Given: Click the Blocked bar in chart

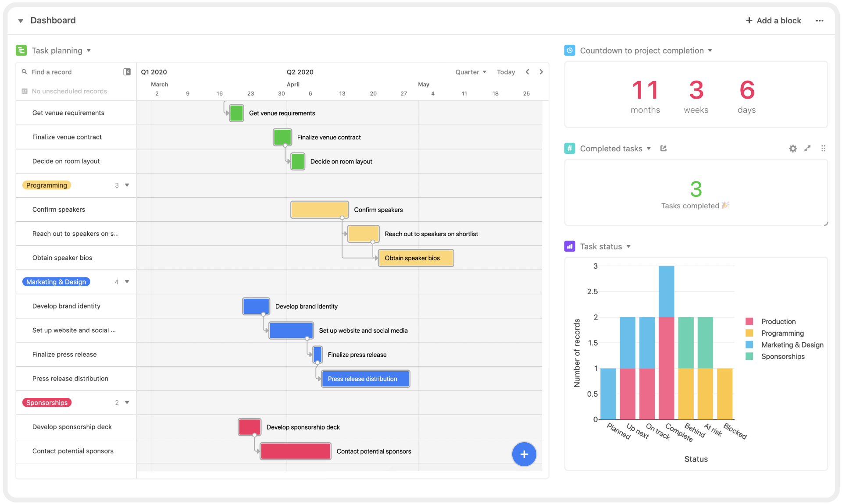Looking at the screenshot, I should point(725,394).
